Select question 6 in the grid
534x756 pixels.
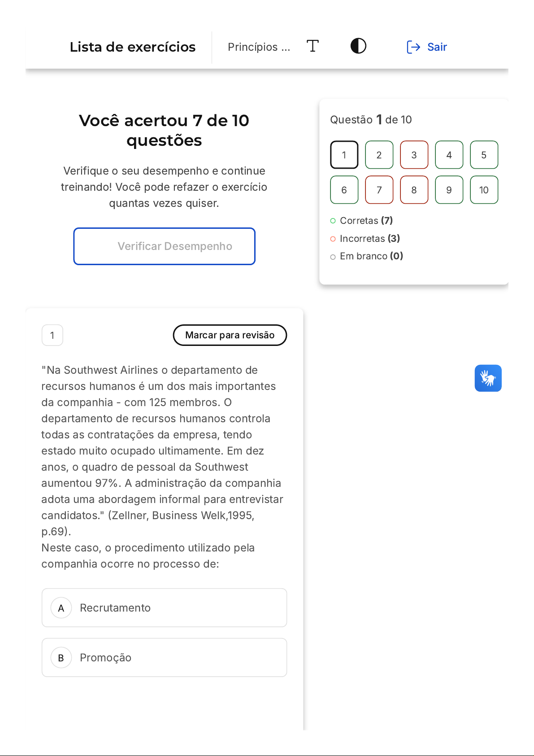point(344,190)
